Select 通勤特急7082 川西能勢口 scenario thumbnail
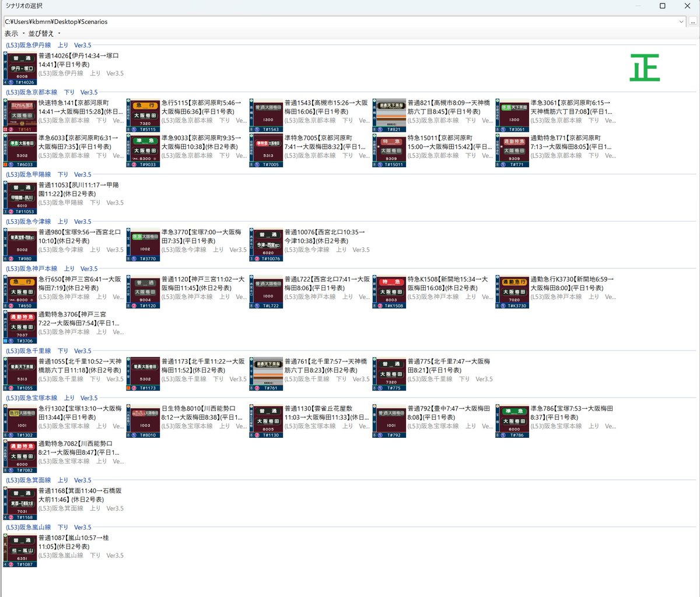Screen dimensions: 700x597 [20, 456]
